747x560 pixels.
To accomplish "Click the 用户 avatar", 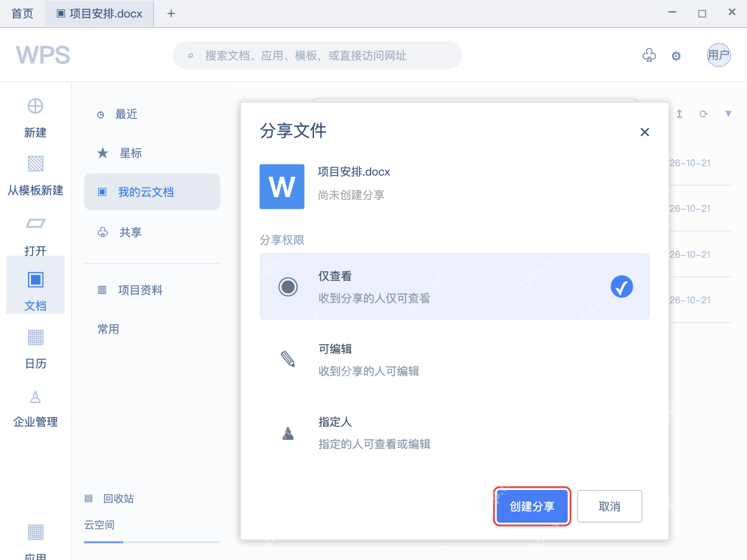I will click(x=719, y=55).
